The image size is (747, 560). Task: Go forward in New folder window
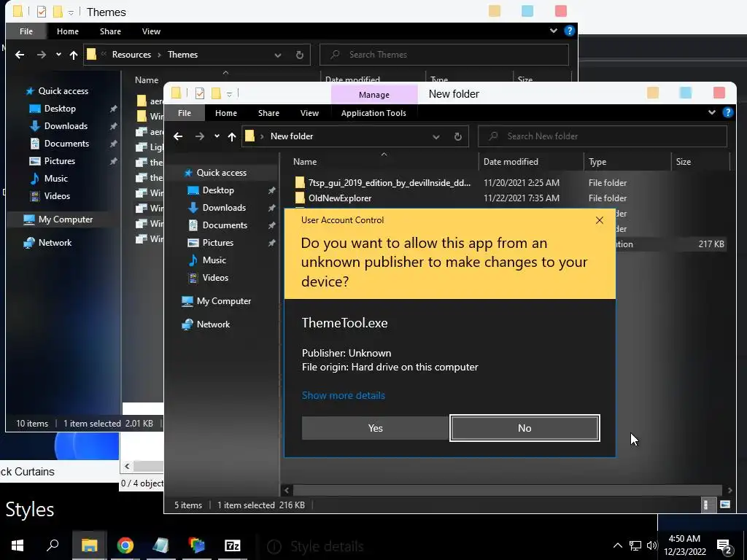(200, 136)
